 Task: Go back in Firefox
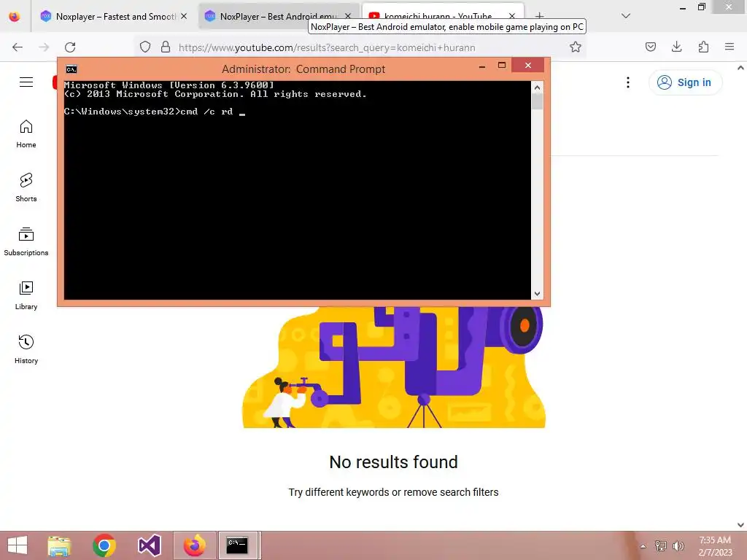(18, 47)
